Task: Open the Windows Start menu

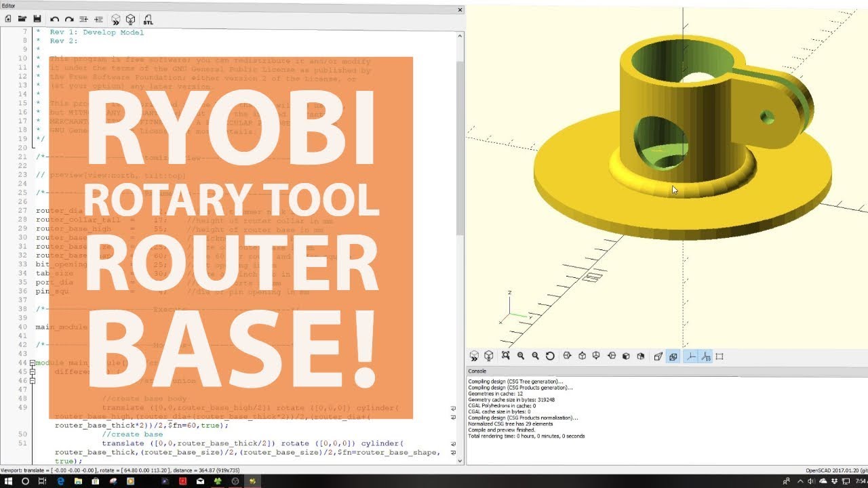Action: coord(8,481)
